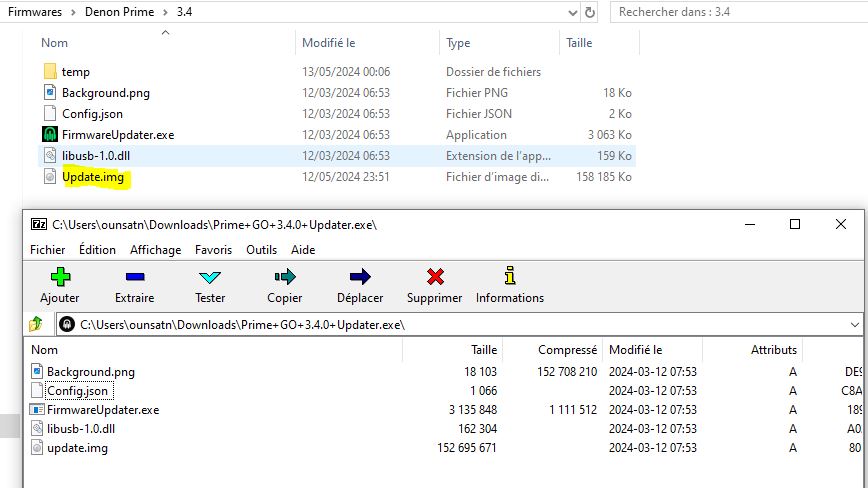
Task: Open the Affichage menu
Action: coord(155,249)
